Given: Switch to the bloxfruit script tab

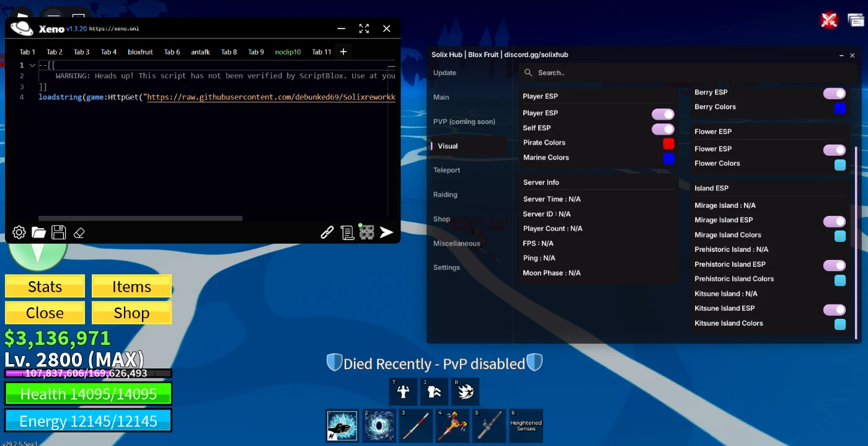Looking at the screenshot, I should [x=140, y=52].
